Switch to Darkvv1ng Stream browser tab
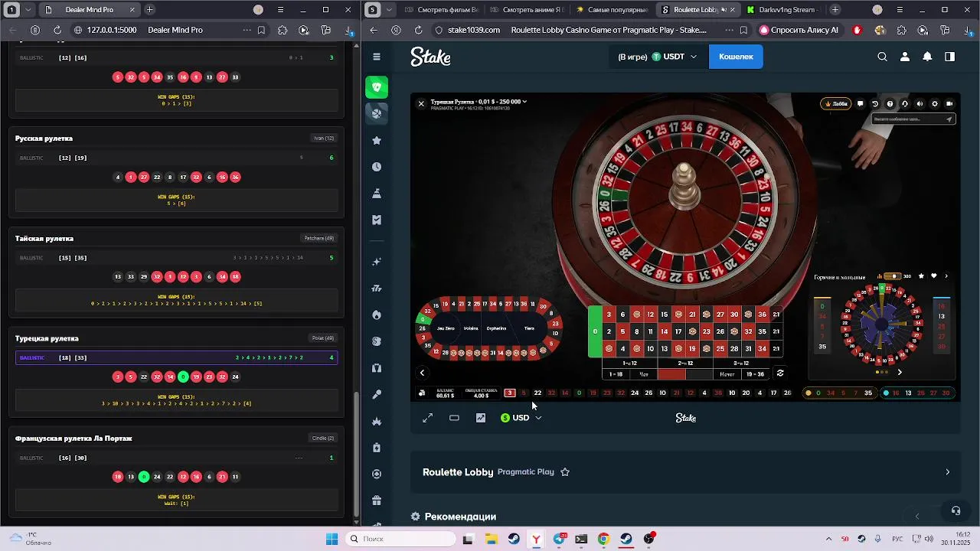This screenshot has height=551, width=980. 783,10
